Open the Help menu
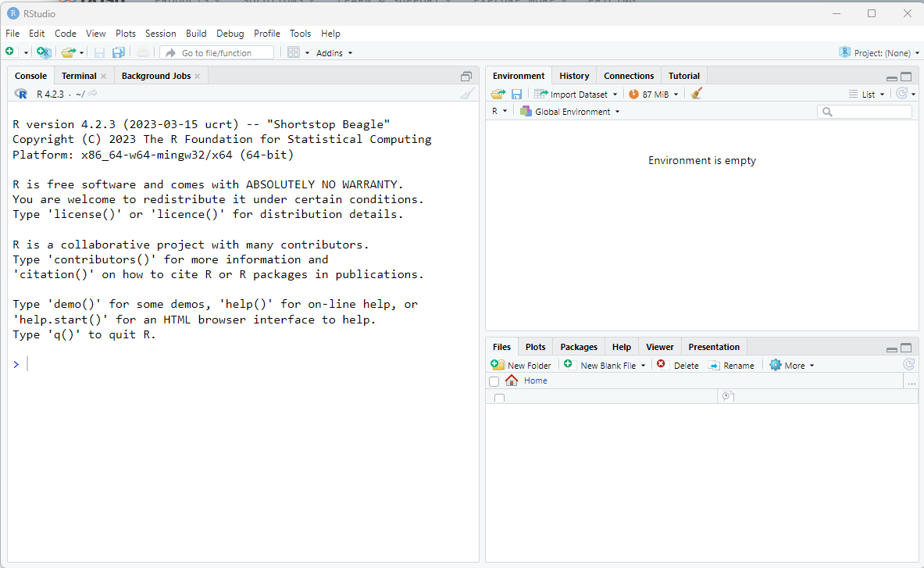 [330, 34]
